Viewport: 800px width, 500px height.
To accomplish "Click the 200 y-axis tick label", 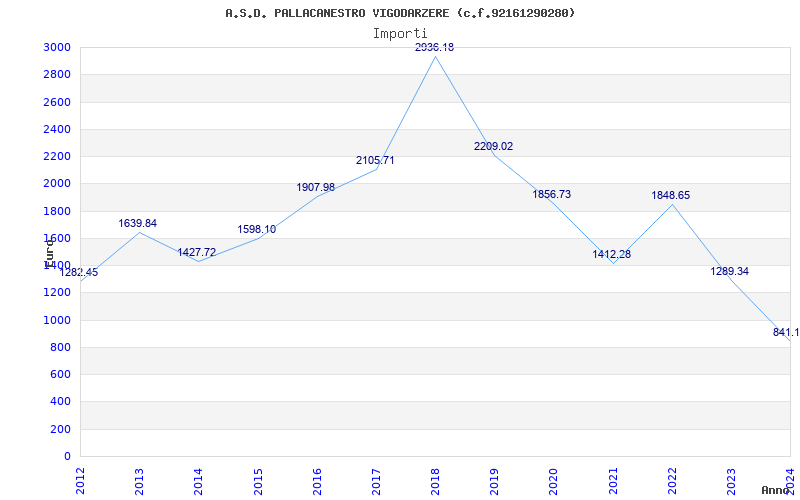I will [x=60, y=429].
